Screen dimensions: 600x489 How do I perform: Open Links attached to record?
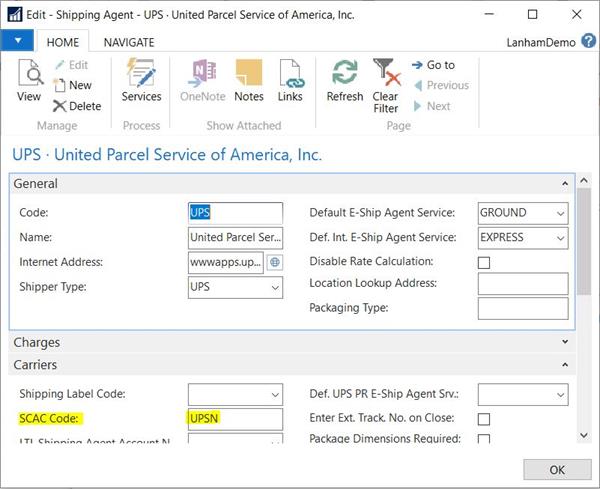[290, 80]
